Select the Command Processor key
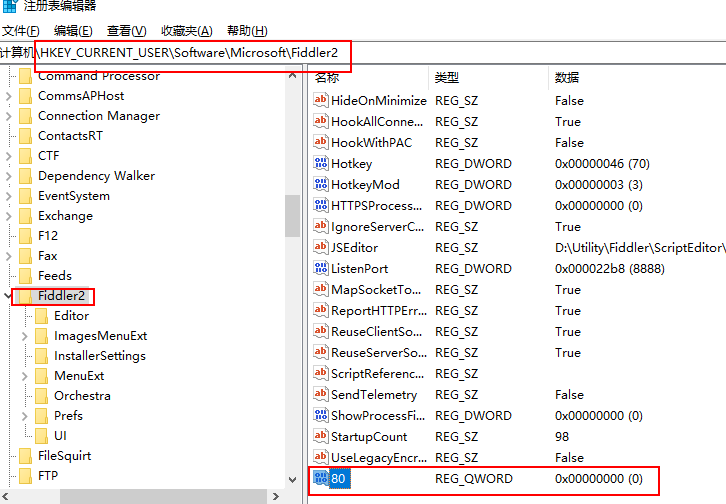The width and height of the screenshot is (726, 504). (x=99, y=76)
